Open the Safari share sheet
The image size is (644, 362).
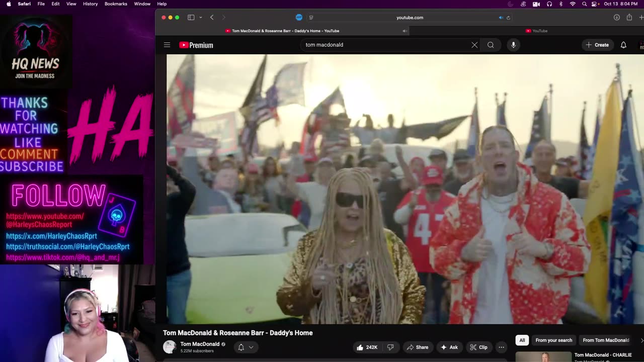pos(629,18)
